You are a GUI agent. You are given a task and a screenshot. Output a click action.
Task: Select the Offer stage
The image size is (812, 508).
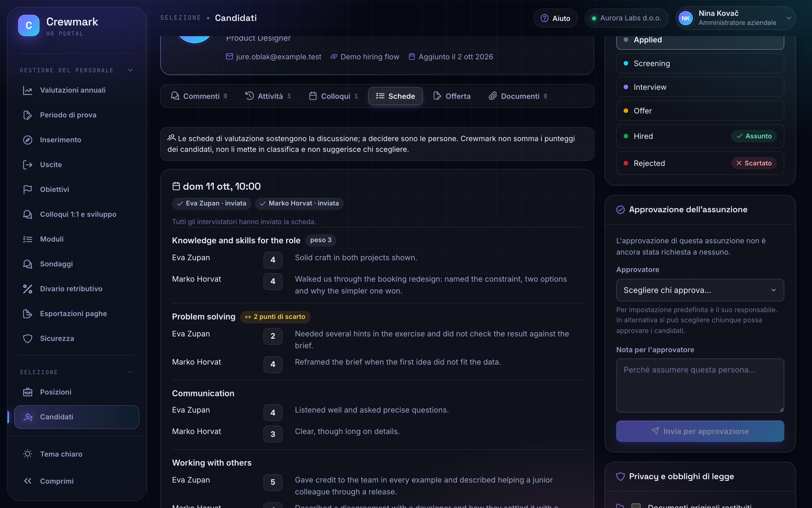pos(700,111)
